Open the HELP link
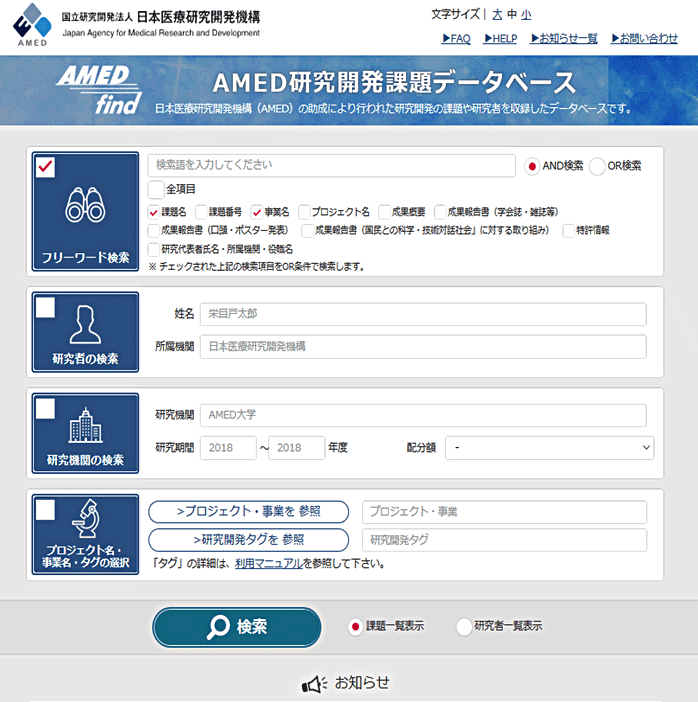The height and width of the screenshot is (702, 698). click(x=501, y=39)
